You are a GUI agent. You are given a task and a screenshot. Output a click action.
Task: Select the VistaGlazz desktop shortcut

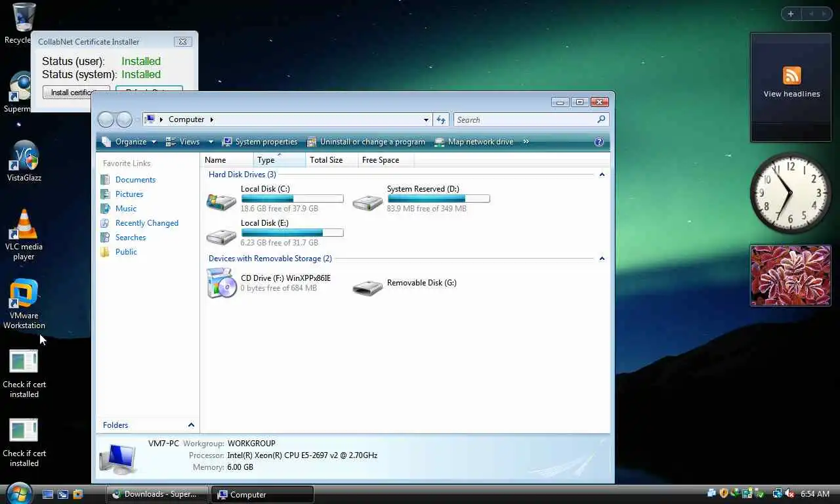24,161
